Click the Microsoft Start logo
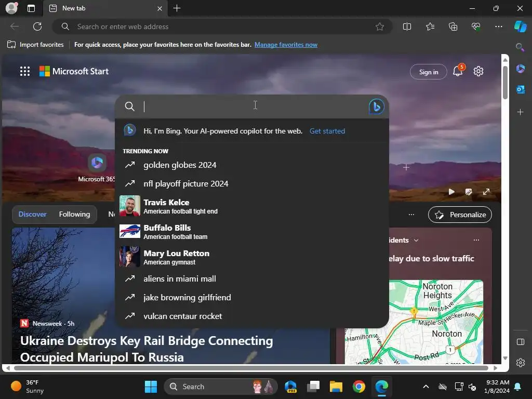This screenshot has height=399, width=532. (74, 71)
